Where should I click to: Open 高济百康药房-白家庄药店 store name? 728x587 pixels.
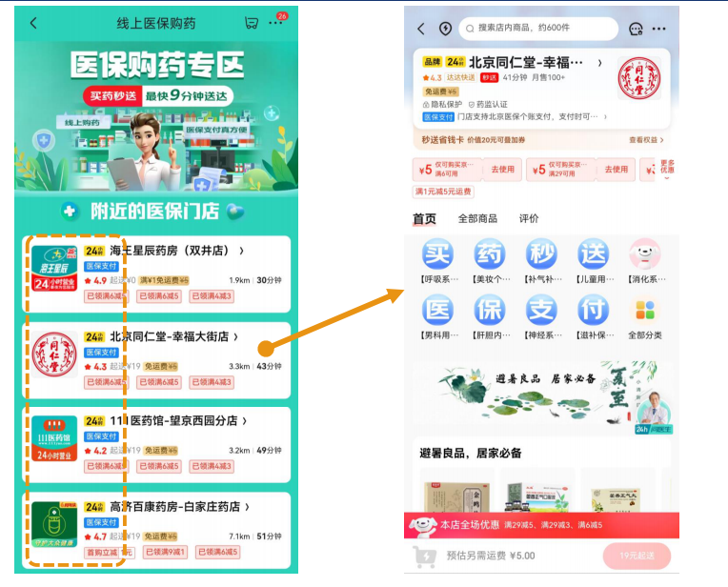(175, 507)
